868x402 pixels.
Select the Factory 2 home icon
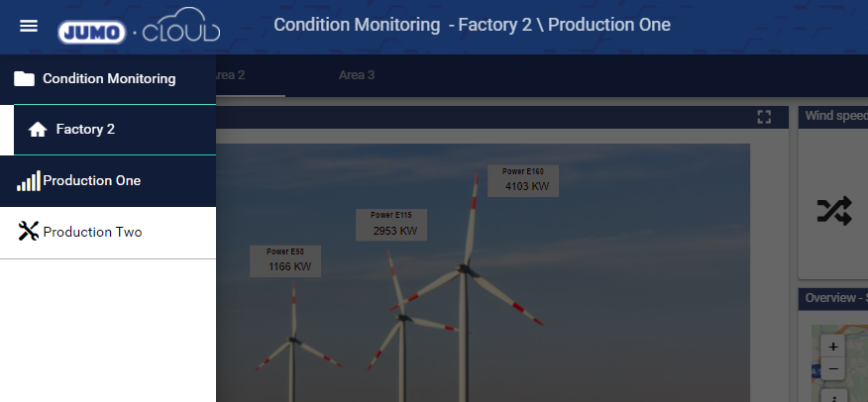(x=38, y=130)
